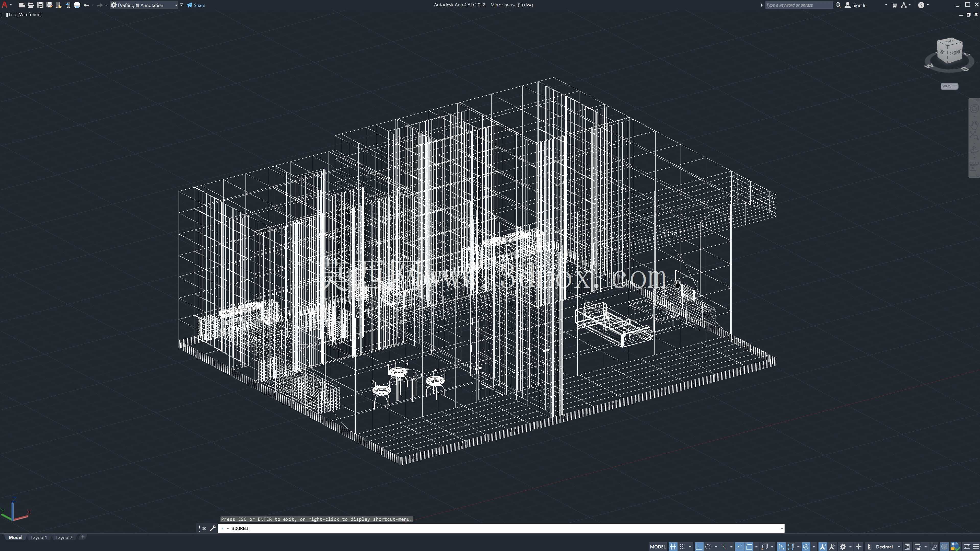Click the Open file folder icon
This screenshot has height=551, width=980.
[31, 5]
